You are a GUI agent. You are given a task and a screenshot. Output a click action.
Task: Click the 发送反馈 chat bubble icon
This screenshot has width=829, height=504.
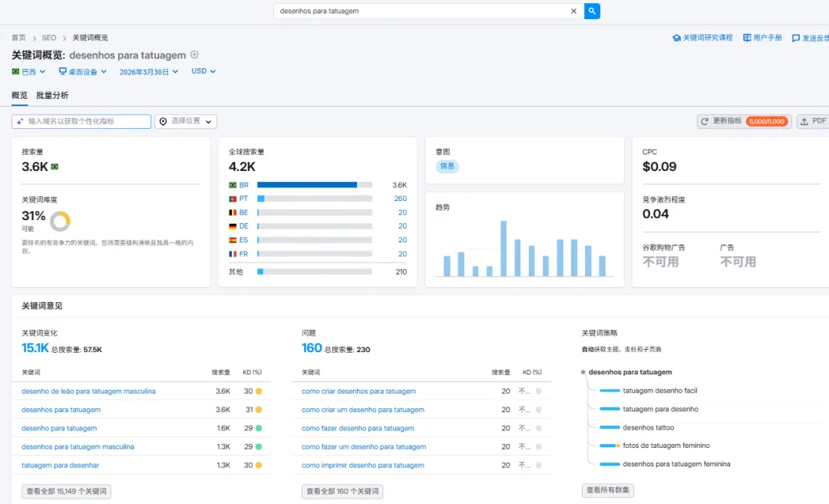pyautogui.click(x=796, y=38)
